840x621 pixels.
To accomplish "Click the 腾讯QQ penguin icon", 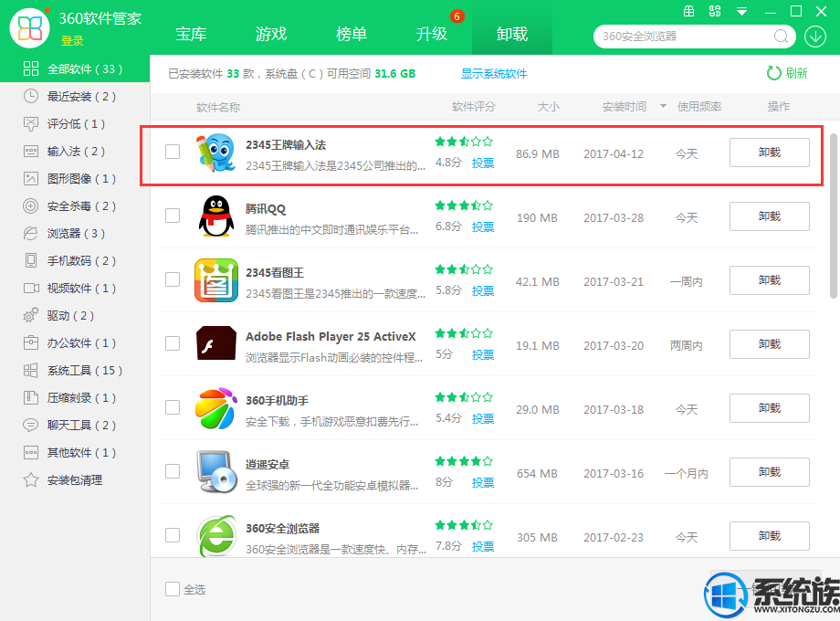I will 215,216.
